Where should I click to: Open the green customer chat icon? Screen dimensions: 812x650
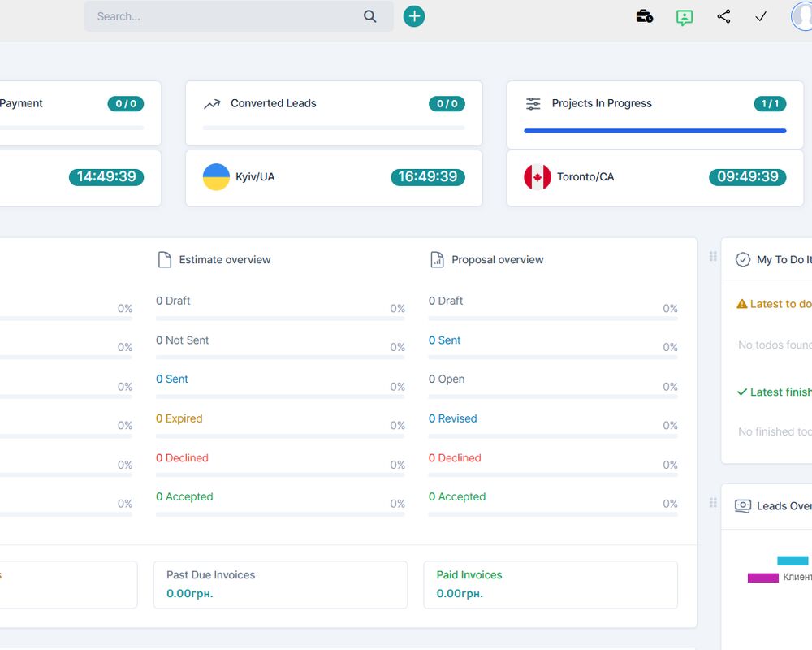684,16
